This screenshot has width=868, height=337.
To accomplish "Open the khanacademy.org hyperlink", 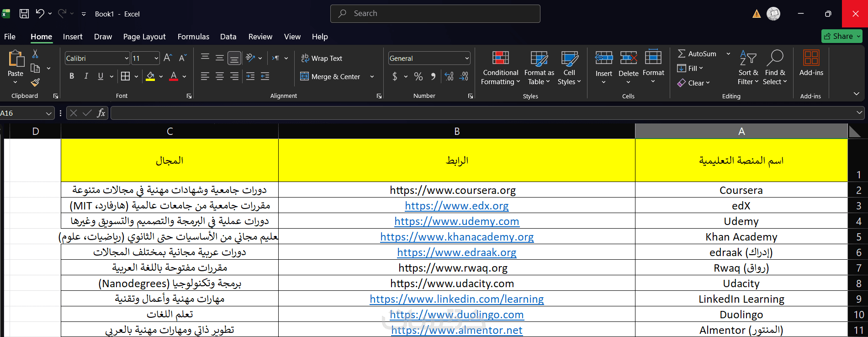I will coord(457,237).
